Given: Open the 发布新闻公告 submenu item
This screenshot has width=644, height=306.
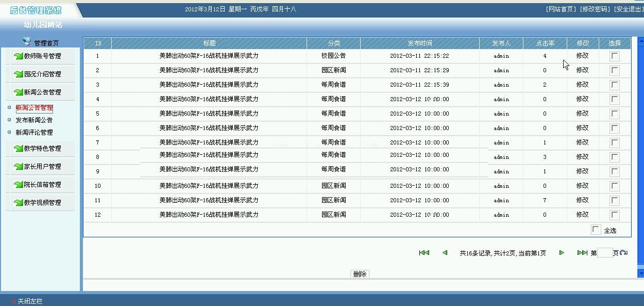Looking at the screenshot, I should 34,120.
